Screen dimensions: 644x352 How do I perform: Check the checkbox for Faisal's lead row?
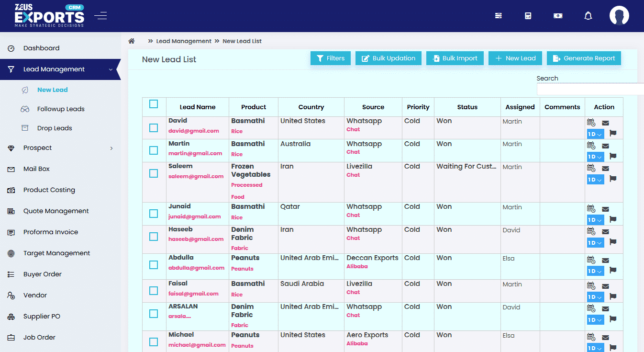point(154,291)
